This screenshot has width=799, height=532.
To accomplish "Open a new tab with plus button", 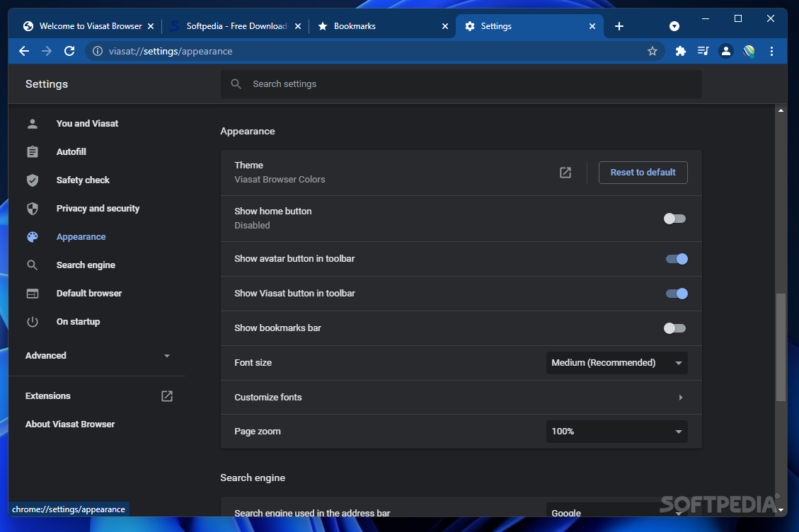I will [x=619, y=26].
